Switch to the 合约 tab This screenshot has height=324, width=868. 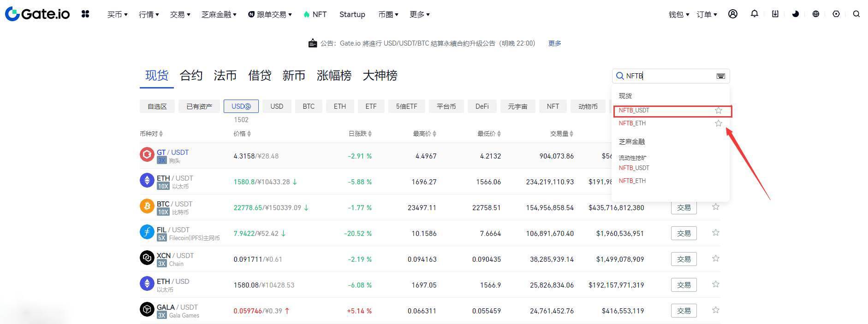pos(191,76)
